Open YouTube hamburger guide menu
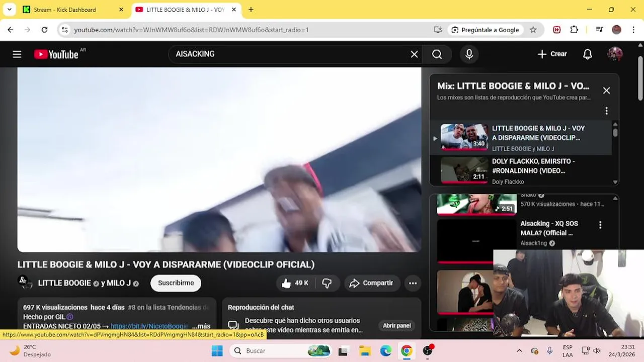Image resolution: width=644 pixels, height=362 pixels. (17, 54)
